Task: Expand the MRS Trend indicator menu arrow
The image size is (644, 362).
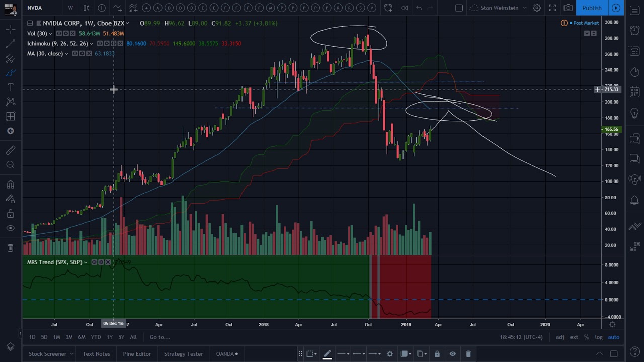Action: 86,262
